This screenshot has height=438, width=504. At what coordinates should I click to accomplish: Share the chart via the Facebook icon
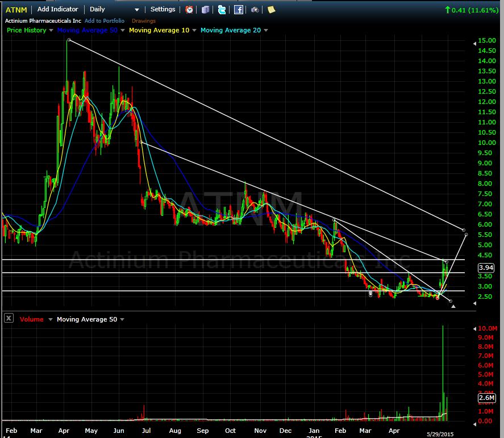point(238,9)
